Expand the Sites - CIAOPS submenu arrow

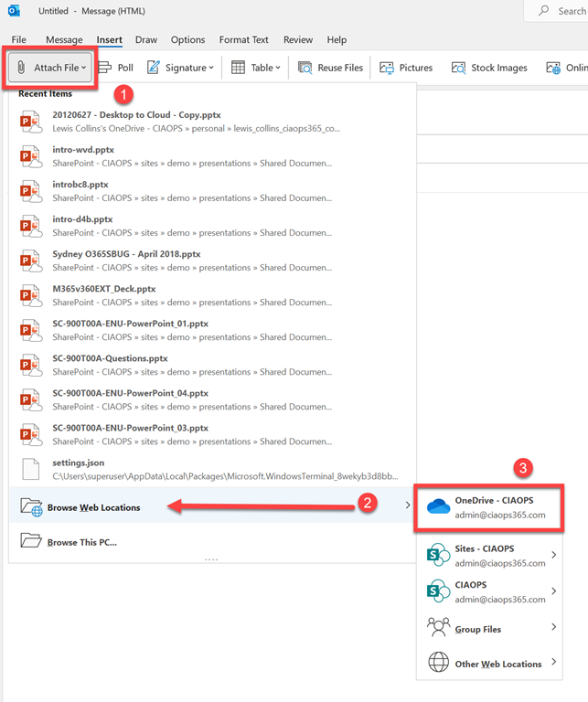coord(553,555)
